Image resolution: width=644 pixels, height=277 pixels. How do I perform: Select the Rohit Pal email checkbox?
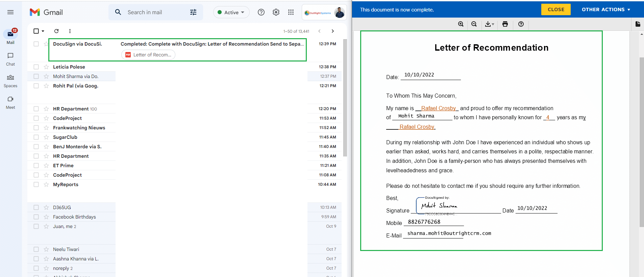pyautogui.click(x=36, y=86)
